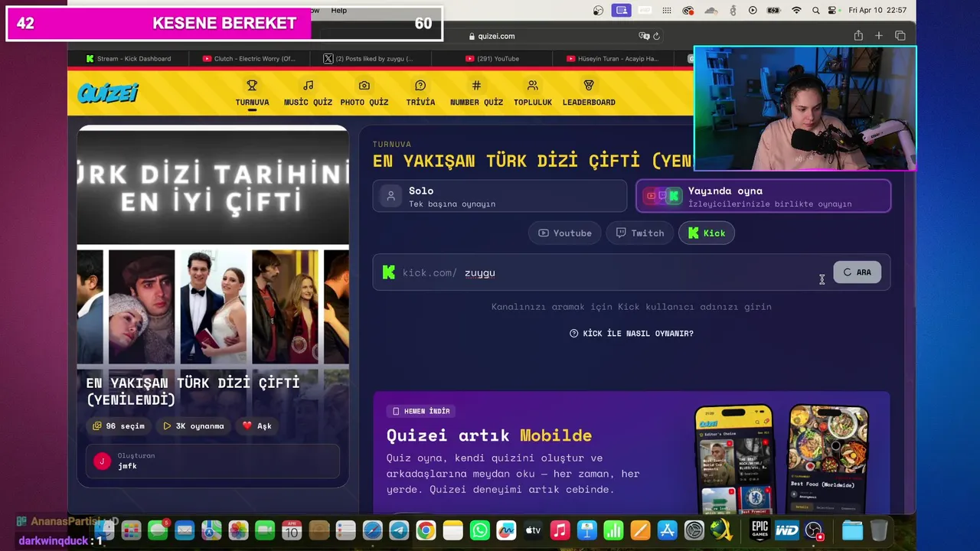Open Mail from the dock
The image size is (980, 551).
coord(185,530)
